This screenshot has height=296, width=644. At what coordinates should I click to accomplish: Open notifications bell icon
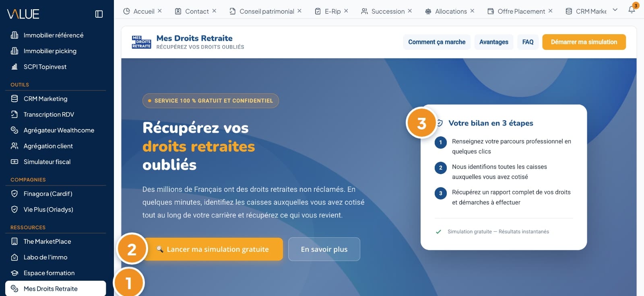632,10
